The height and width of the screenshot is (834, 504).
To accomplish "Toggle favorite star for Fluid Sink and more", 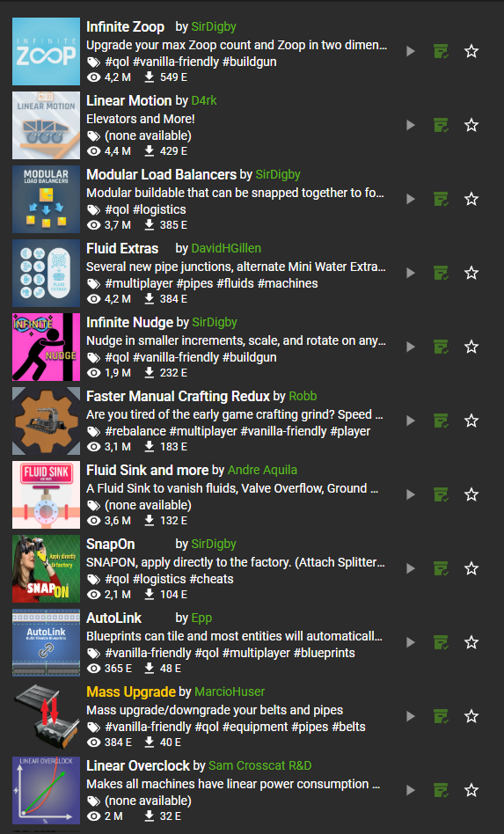I will (471, 495).
